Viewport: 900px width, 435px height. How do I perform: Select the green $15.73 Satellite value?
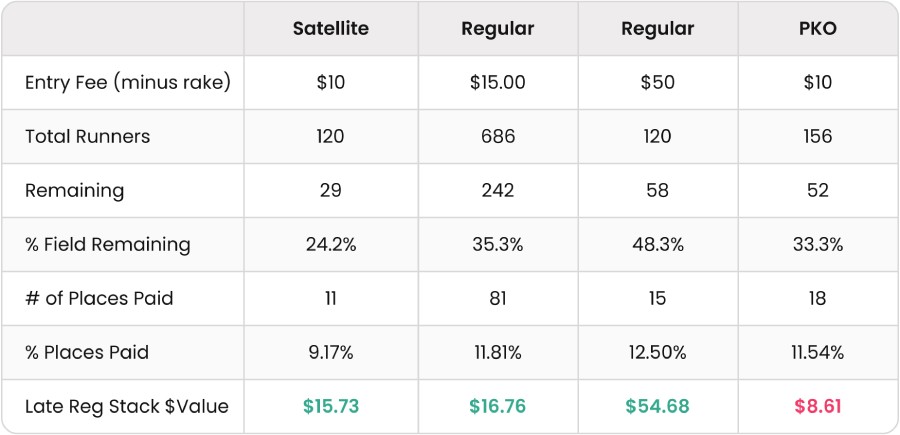[x=331, y=407]
